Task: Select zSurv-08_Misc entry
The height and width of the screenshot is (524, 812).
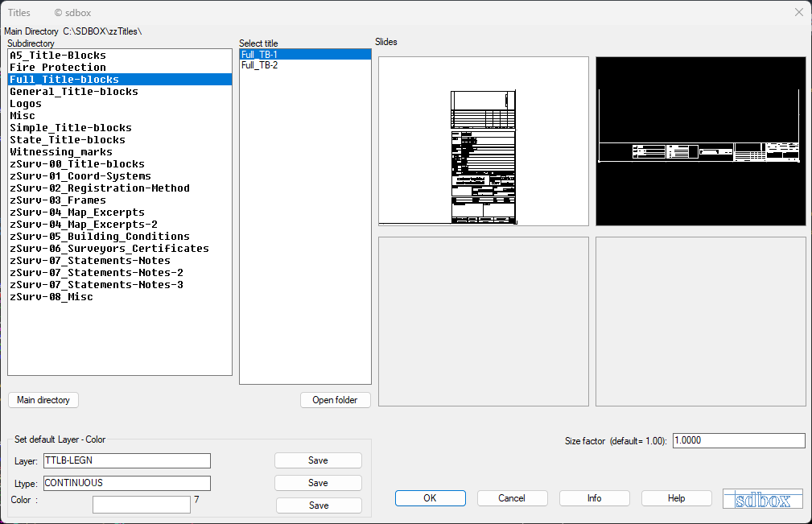Action: click(120, 297)
